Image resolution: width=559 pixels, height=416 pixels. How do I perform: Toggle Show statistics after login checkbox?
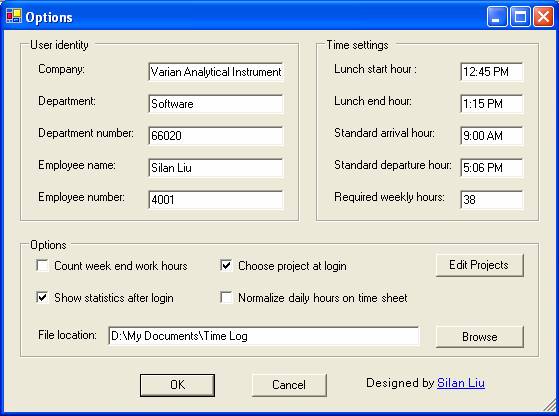[x=42, y=297]
